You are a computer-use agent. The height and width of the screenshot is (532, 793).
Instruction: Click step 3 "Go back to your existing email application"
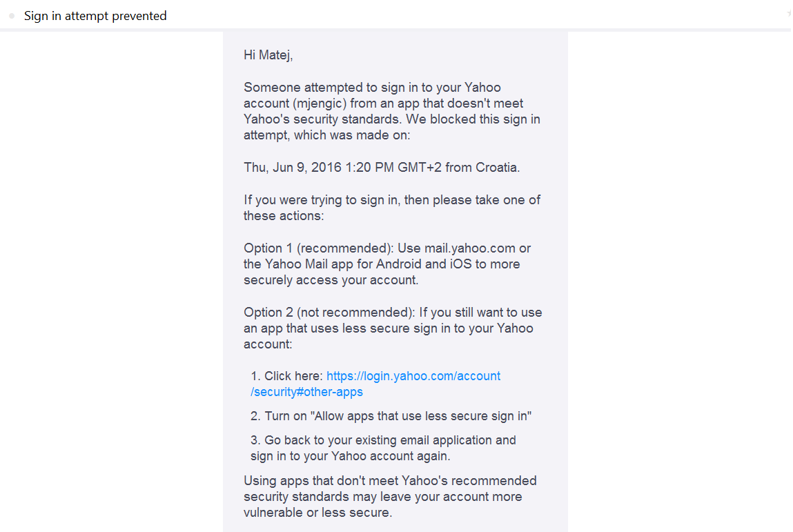click(x=383, y=440)
